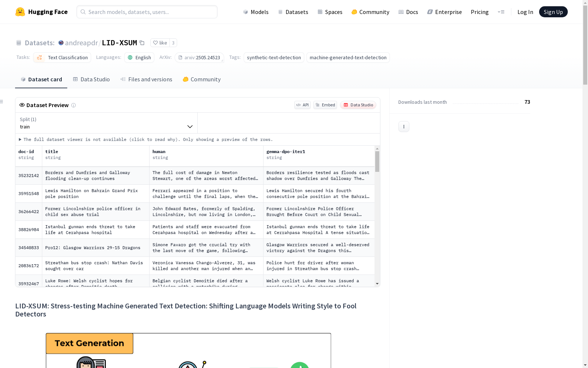
Task: Open the Datasets menu item
Action: pos(293,12)
